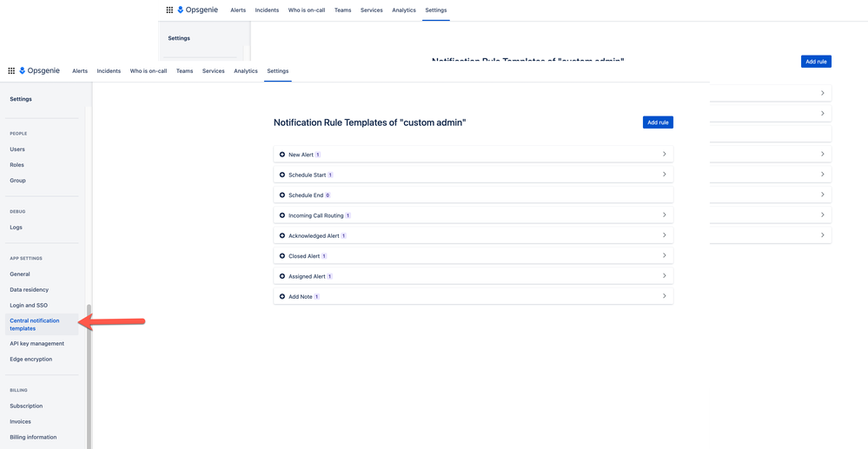Image resolution: width=868 pixels, height=449 pixels.
Task: Click the New Alert count badge
Action: (x=318, y=155)
